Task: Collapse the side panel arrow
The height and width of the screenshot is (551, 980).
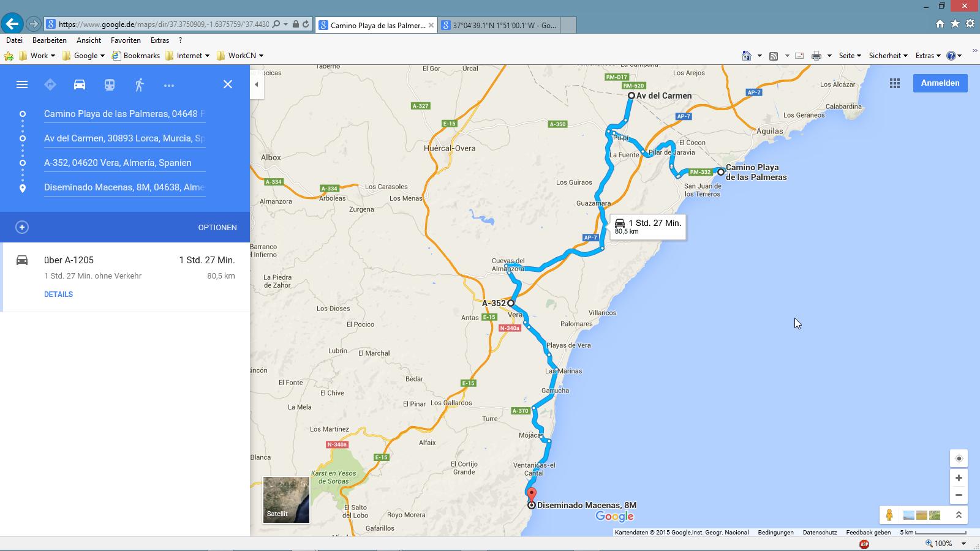Action: 257,84
